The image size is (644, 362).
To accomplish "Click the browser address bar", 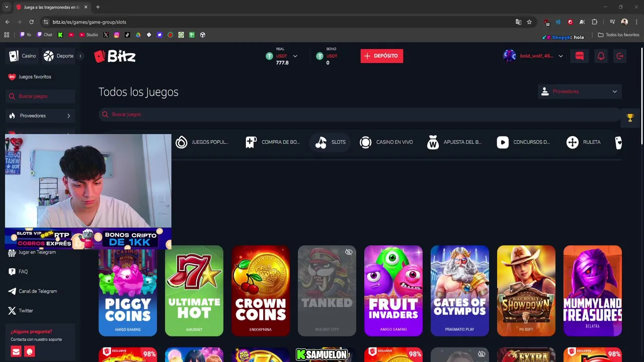I will point(282,22).
